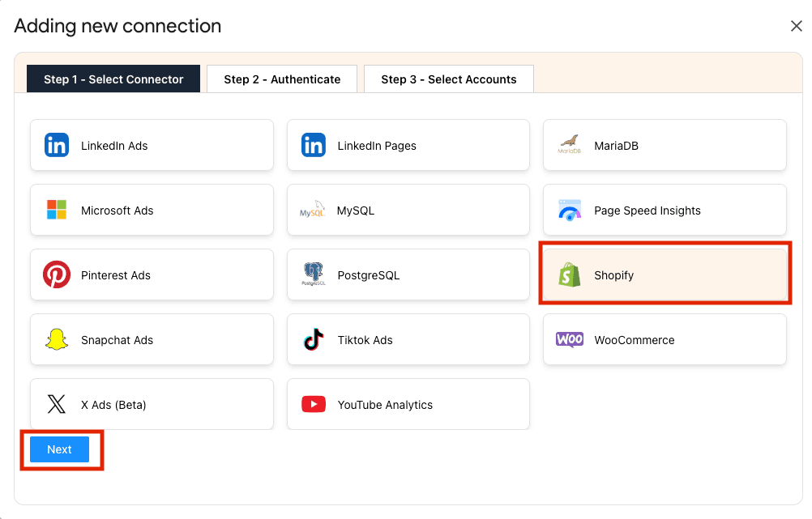The height and width of the screenshot is (519, 812).
Task: Click the Shopify green bag icon
Action: [x=569, y=274]
